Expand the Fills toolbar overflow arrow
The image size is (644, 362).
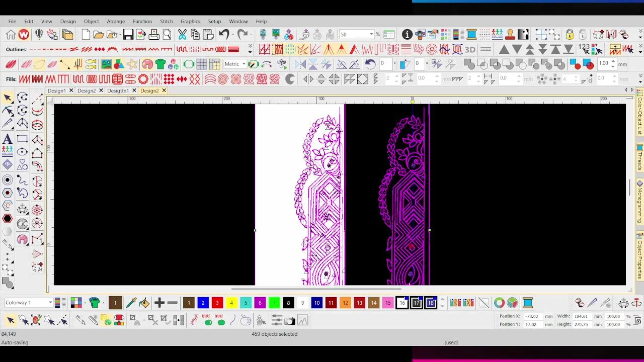tap(640, 78)
